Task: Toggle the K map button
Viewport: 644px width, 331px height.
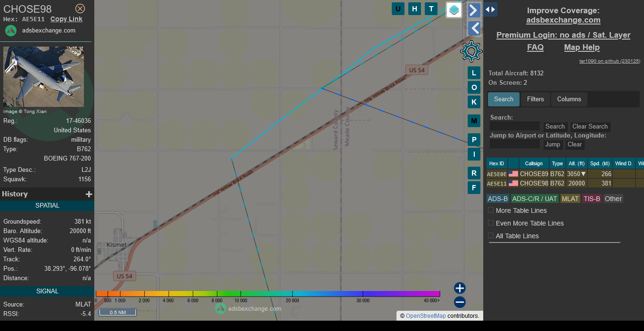Action: pyautogui.click(x=474, y=102)
